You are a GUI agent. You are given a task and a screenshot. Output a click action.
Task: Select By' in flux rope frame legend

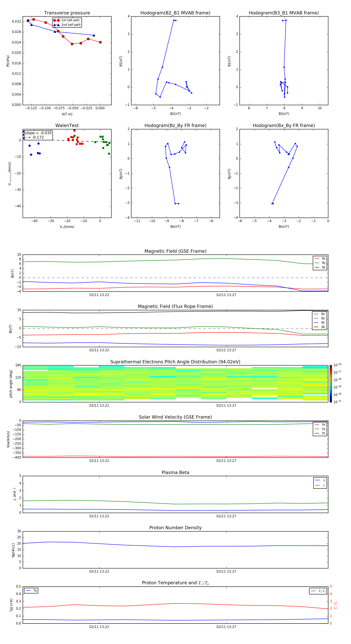tap(320, 318)
